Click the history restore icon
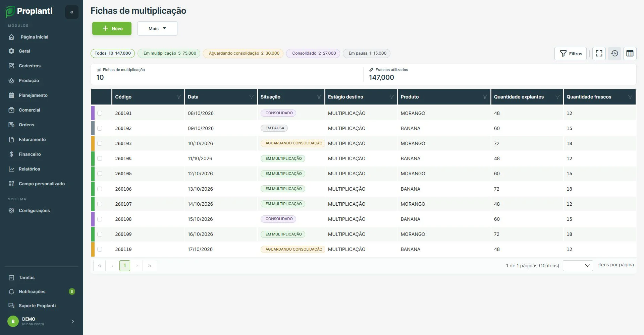The image size is (644, 335). click(614, 54)
